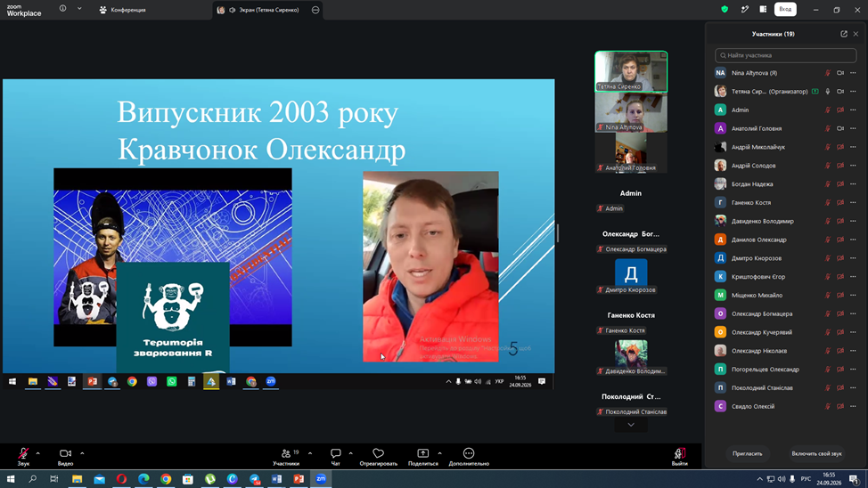Click the Найти участника search field
868x488 pixels.
tap(785, 55)
